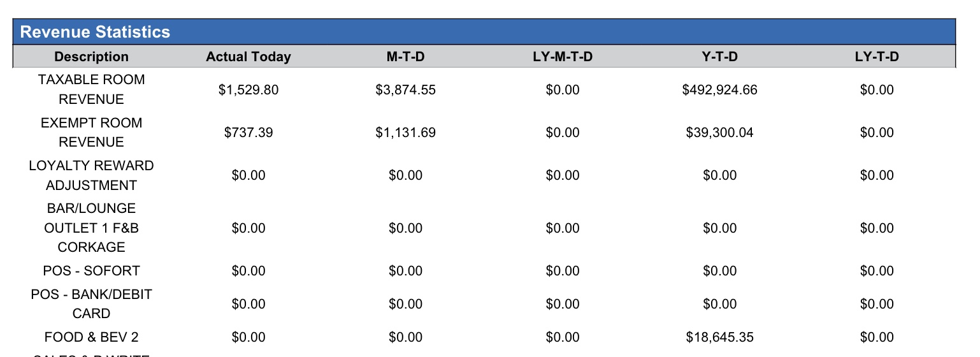Select the LY-M-T-D column header

[563, 57]
